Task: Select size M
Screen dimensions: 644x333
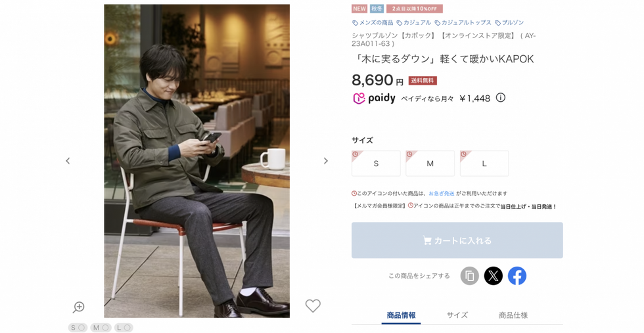Action: pos(430,164)
